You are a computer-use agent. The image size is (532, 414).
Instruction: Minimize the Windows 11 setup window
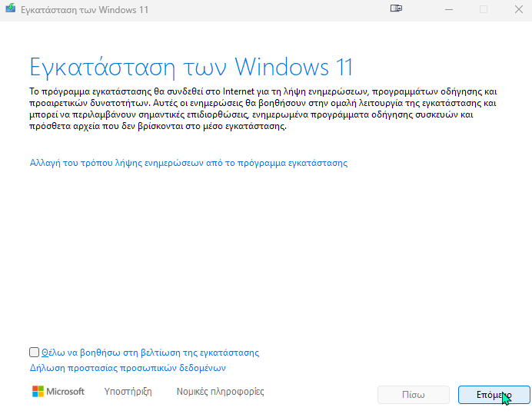click(x=449, y=9)
